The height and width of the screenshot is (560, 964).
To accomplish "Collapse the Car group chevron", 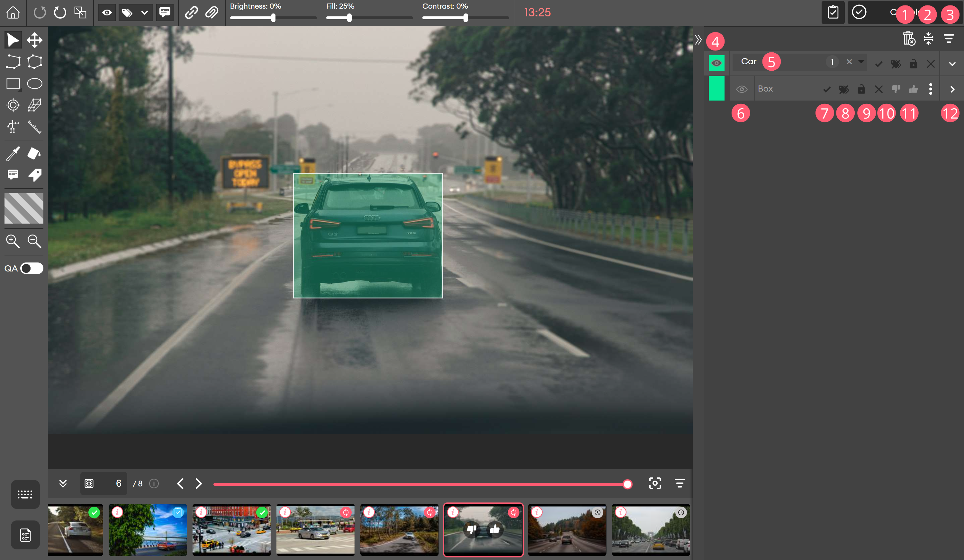I will pos(952,64).
